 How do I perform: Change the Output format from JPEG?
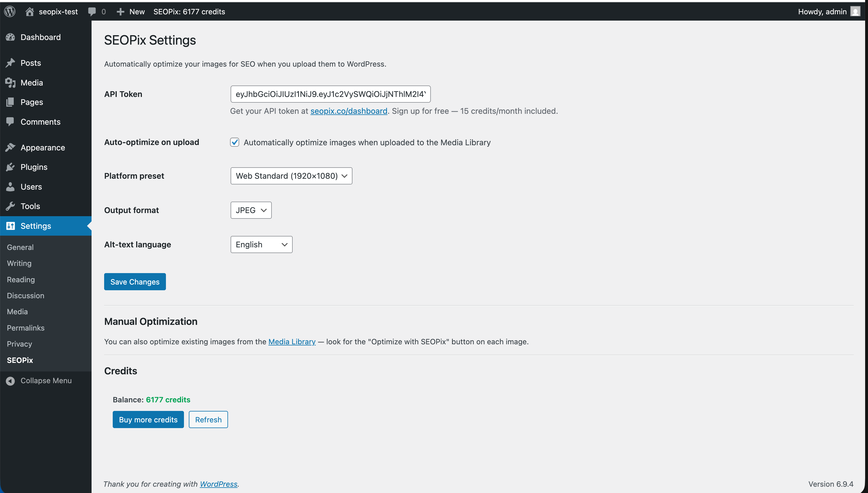[x=251, y=210]
